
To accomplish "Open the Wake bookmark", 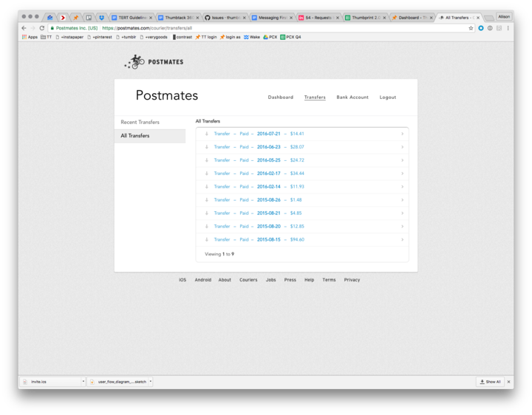I will coord(252,37).
